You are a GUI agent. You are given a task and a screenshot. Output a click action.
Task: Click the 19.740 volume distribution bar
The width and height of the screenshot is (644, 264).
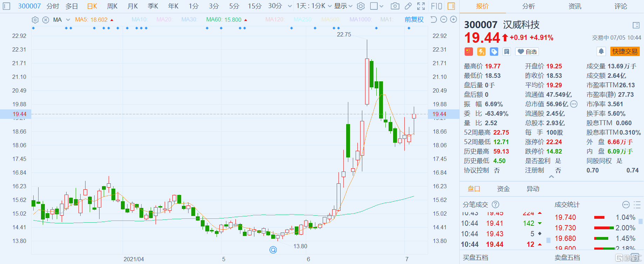click(599, 217)
